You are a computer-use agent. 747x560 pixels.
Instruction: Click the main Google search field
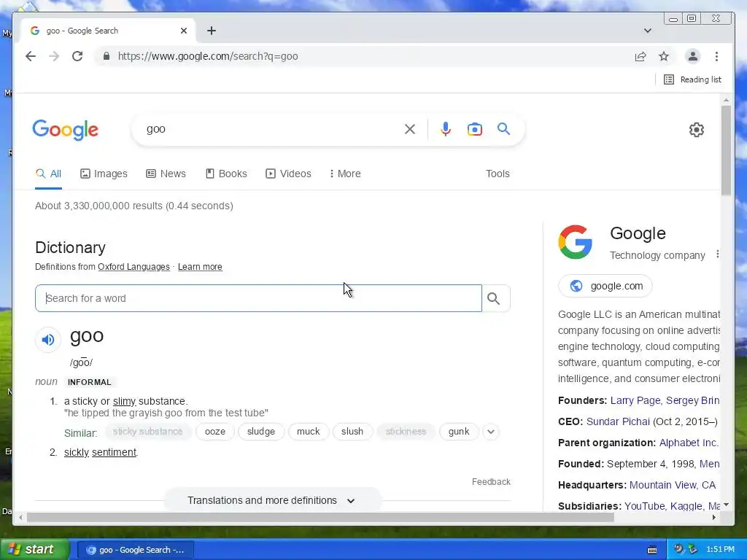[271, 129]
